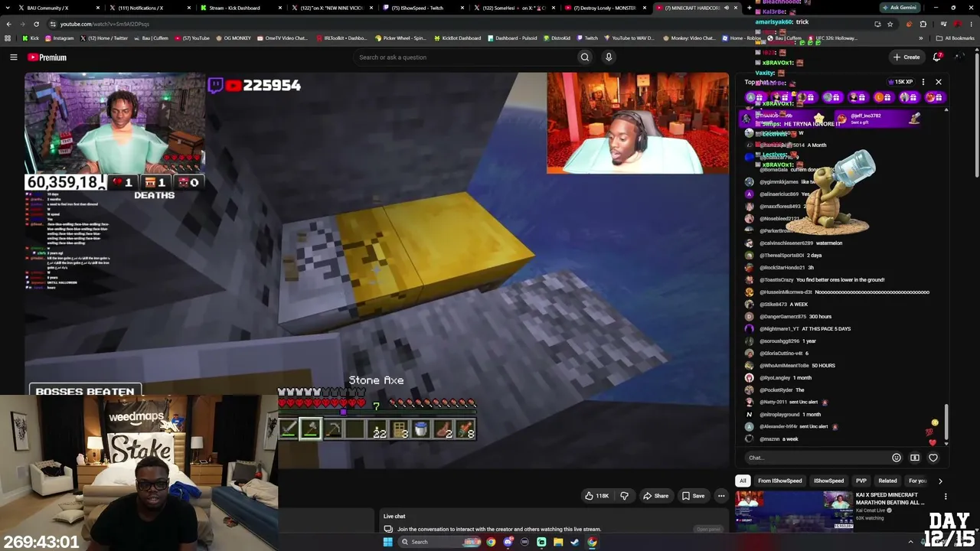Open Ask Gemini in Chrome
This screenshot has width=980, height=551.
899,8
